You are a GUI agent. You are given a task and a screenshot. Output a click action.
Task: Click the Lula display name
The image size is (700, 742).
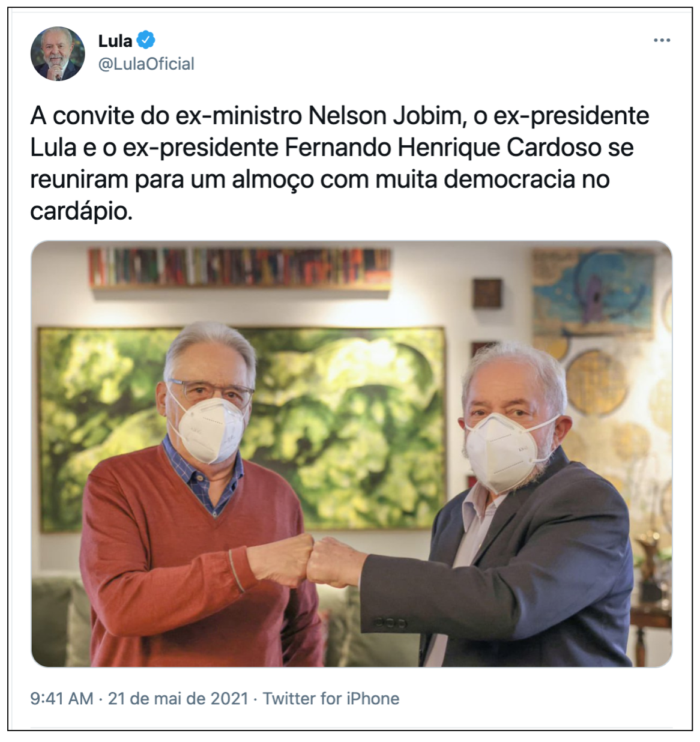(115, 41)
